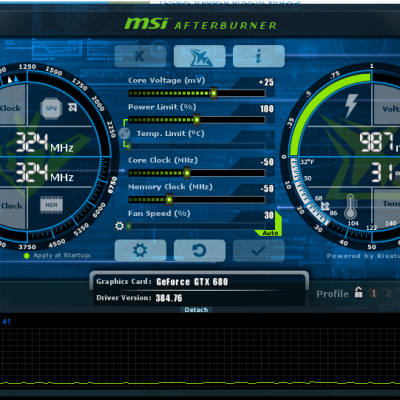Viewport: 400px width, 400px height.
Task: Click Power Limit value 100
Action: 267,109
